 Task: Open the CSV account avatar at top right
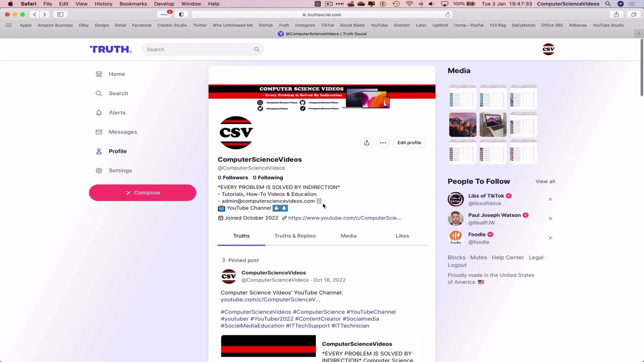coord(548,49)
